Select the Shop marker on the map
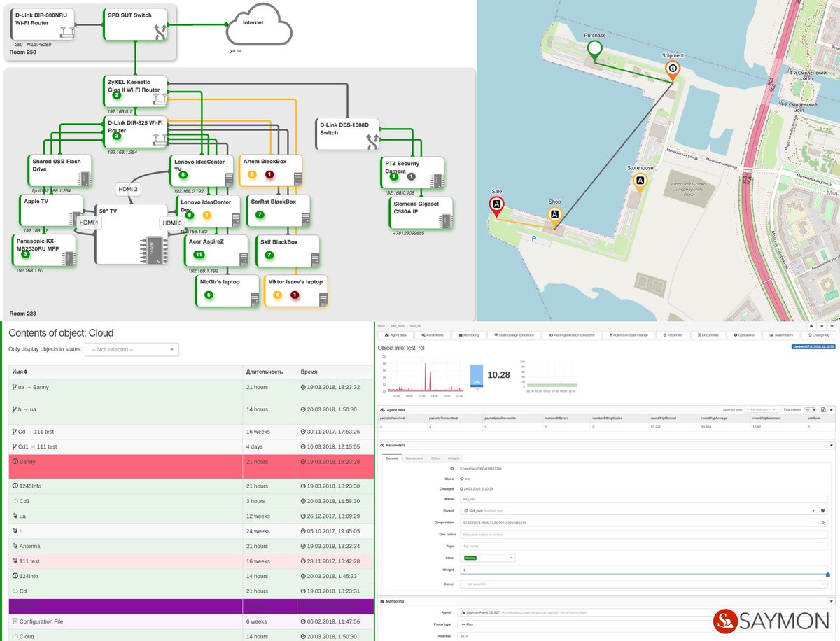 click(555, 215)
